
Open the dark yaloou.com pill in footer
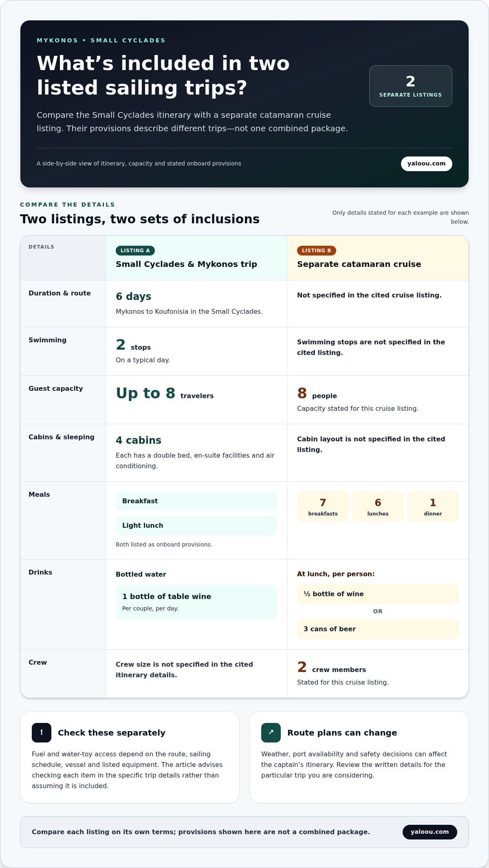(x=430, y=832)
